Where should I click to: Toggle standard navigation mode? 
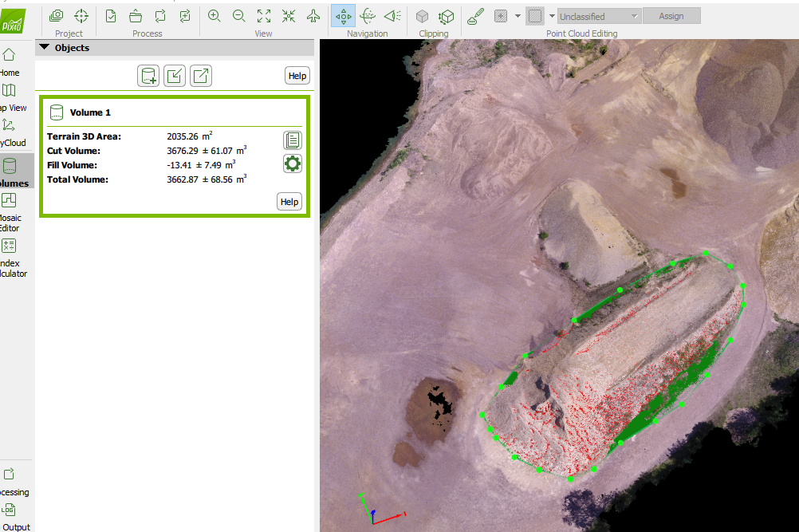coord(344,15)
